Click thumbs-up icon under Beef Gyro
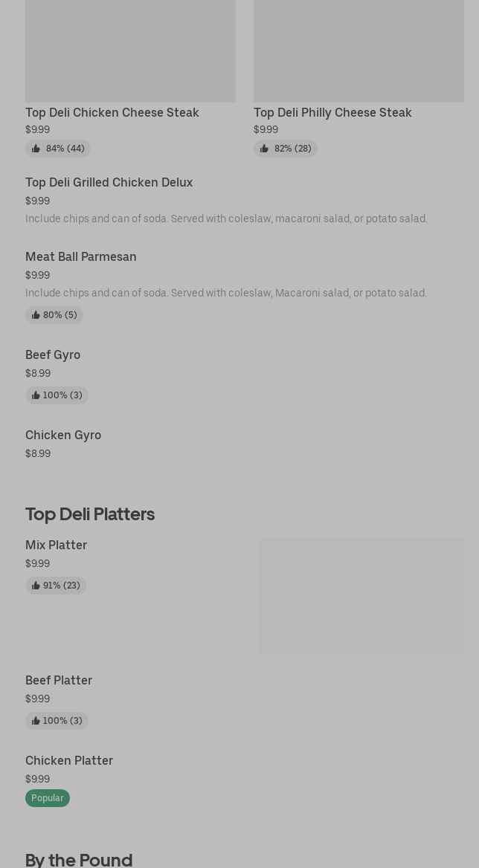Image resolution: width=479 pixels, height=868 pixels. [x=36, y=395]
